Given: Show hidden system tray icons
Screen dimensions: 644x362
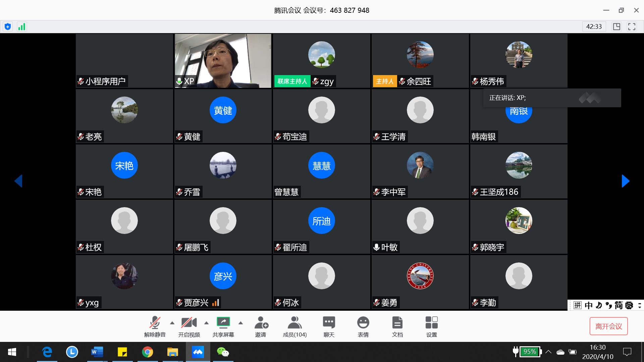Looking at the screenshot, I should [x=548, y=352].
